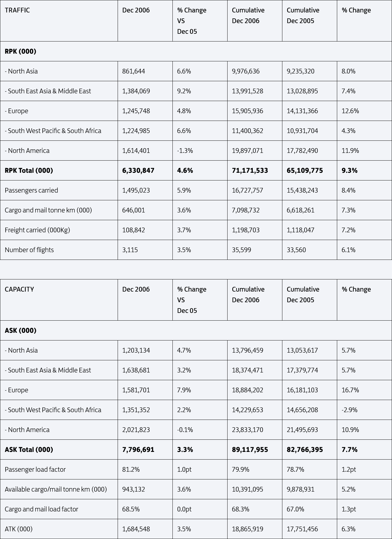Click South West Pacific ASK change -2.9%
The image size is (392, 539).
coord(349,410)
